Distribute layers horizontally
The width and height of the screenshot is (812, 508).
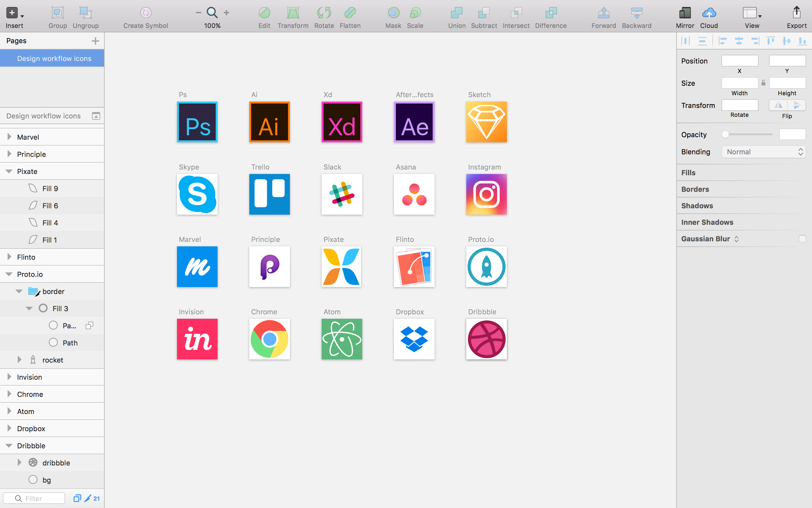point(685,41)
